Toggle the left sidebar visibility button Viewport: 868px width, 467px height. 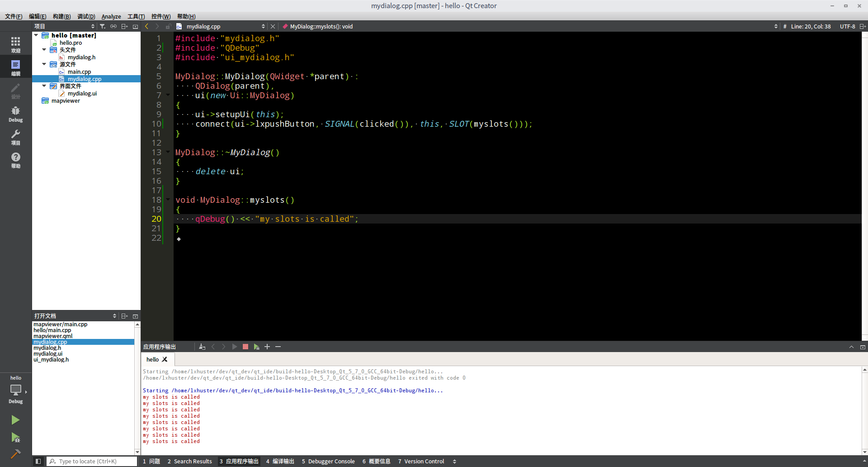38,461
